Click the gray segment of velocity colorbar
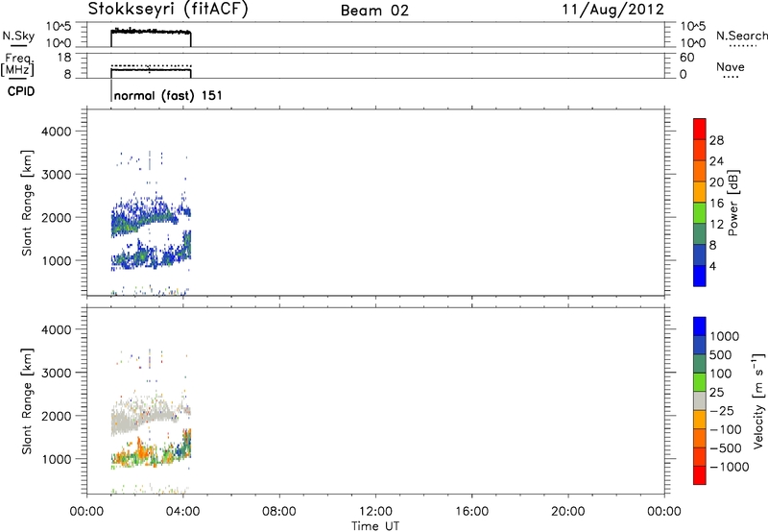 [700, 401]
